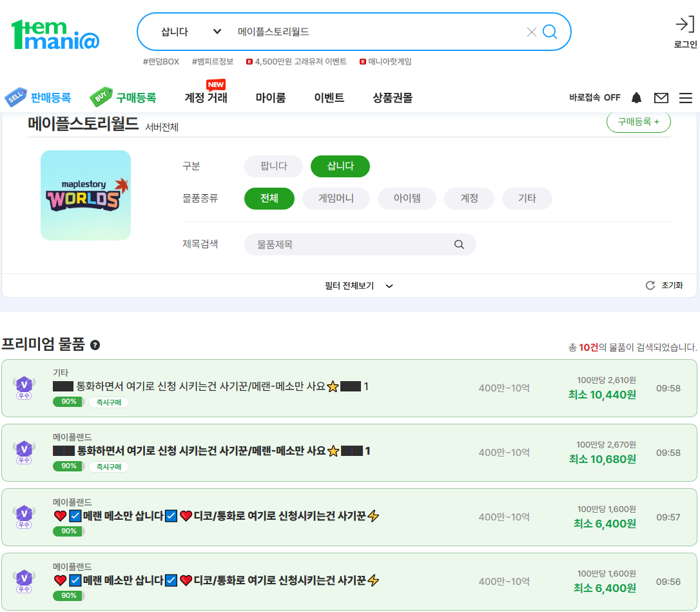Click the Itemmania logo
The image size is (700, 612).
click(x=55, y=34)
